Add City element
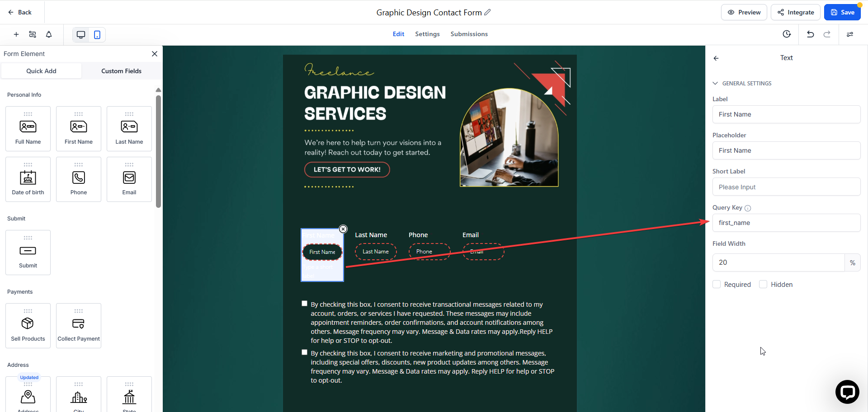The image size is (868, 412). [x=79, y=394]
